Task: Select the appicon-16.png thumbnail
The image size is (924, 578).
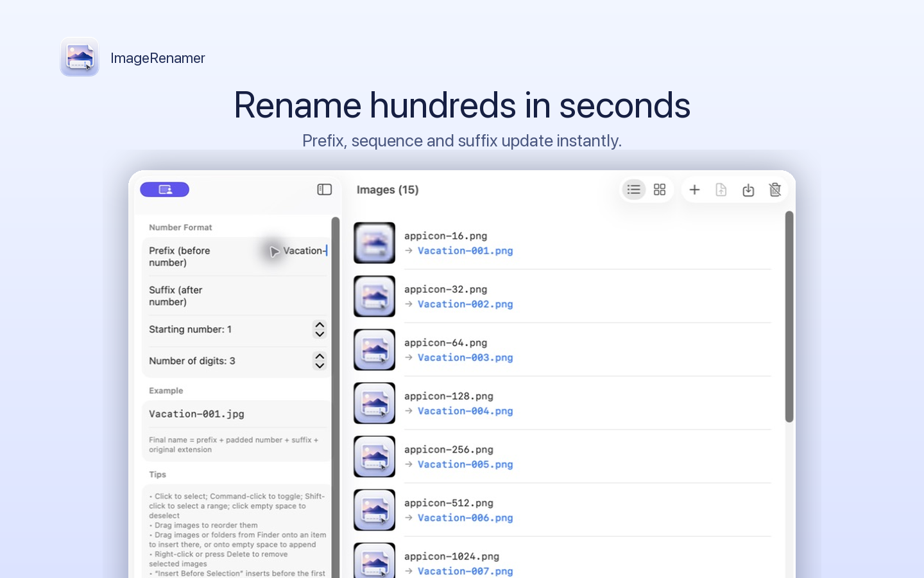Action: [x=375, y=243]
